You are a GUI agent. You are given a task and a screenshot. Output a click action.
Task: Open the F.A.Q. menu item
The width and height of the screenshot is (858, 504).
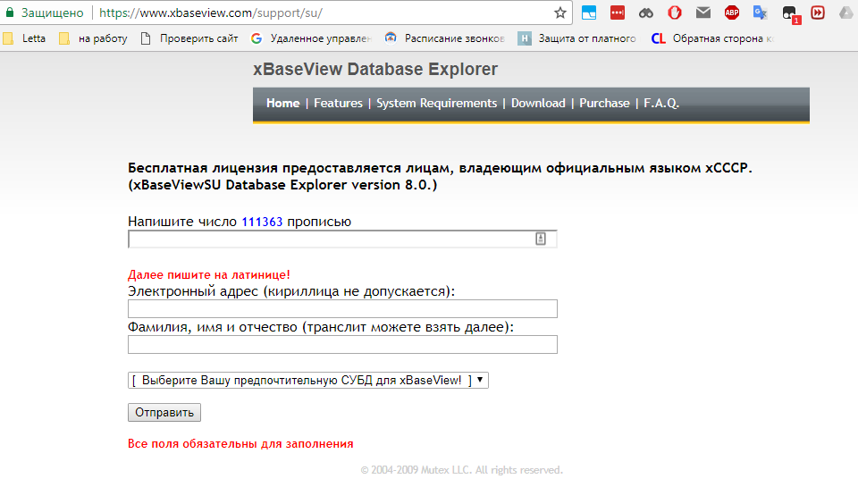(x=661, y=103)
